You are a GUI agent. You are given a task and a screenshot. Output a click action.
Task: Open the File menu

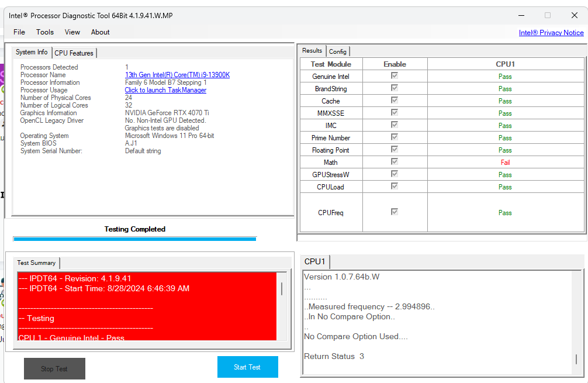click(x=19, y=32)
